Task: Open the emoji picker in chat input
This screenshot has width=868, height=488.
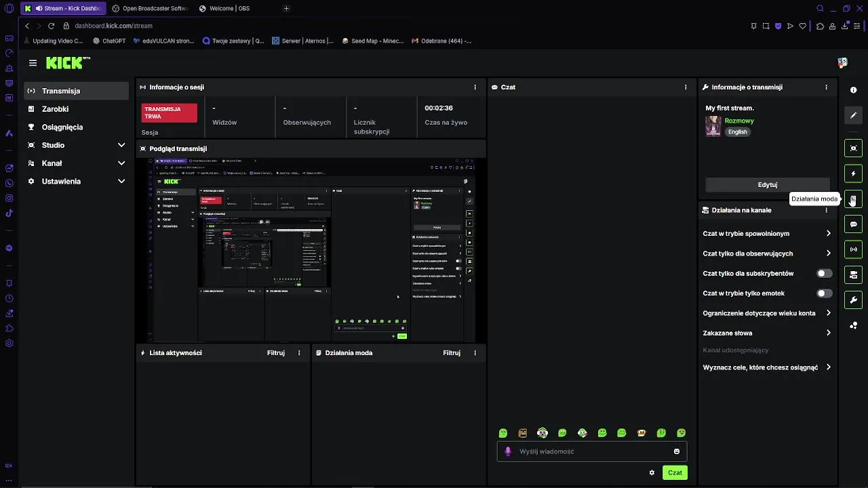Action: point(677,451)
